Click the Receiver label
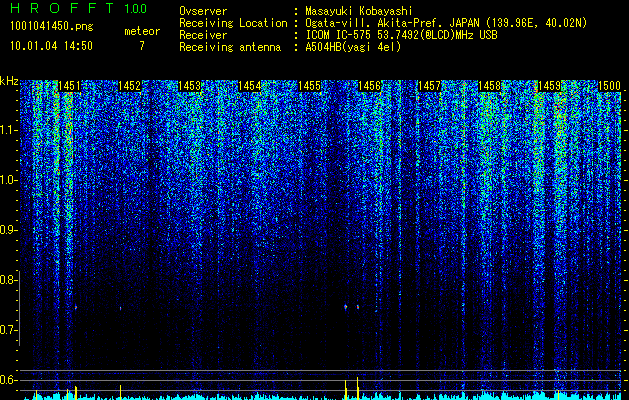 pos(203,35)
